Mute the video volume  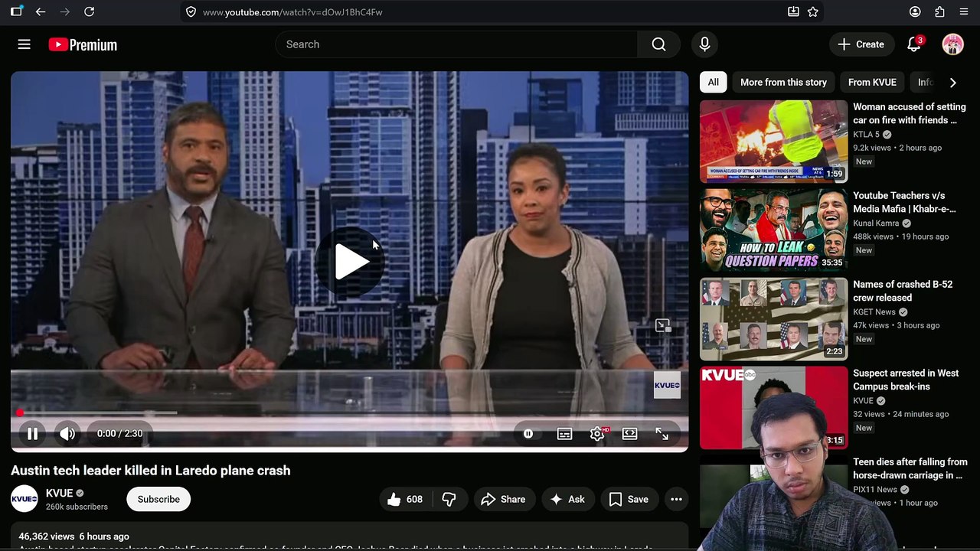67,434
